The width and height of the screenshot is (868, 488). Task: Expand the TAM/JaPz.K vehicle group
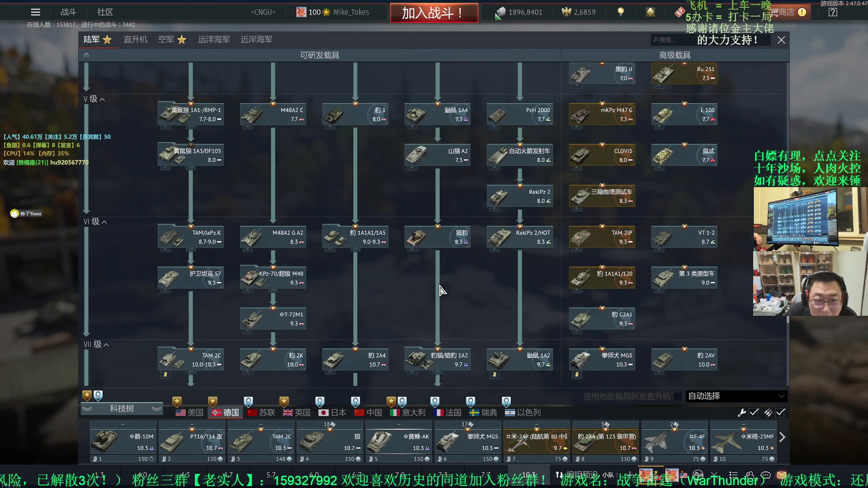pos(191,249)
